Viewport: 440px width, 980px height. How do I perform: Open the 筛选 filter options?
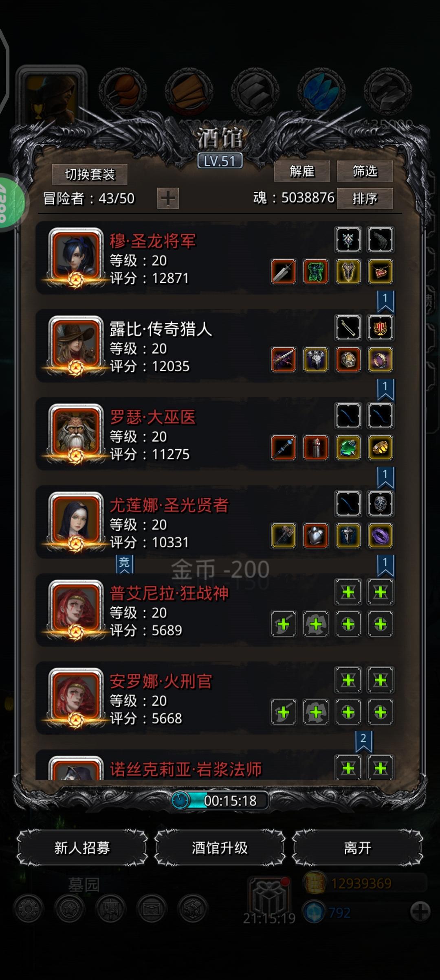point(365,171)
